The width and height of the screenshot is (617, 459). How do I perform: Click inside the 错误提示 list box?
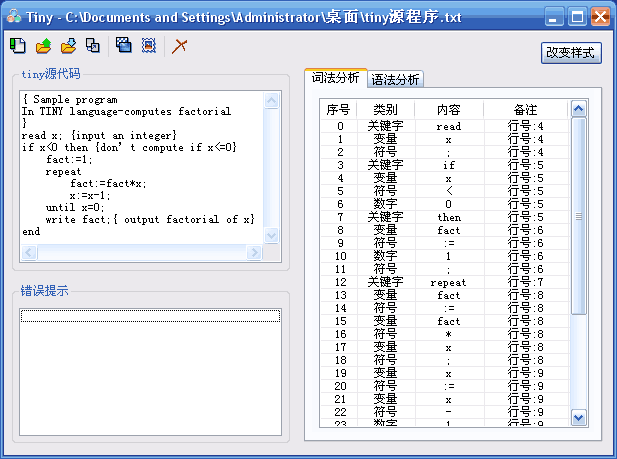(150, 370)
